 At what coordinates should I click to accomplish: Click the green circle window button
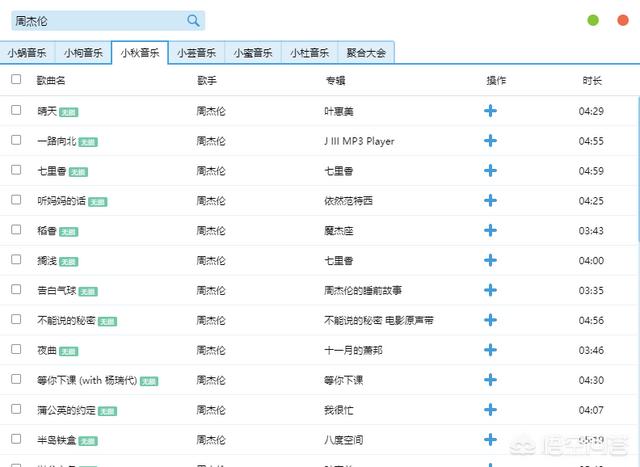(x=593, y=20)
